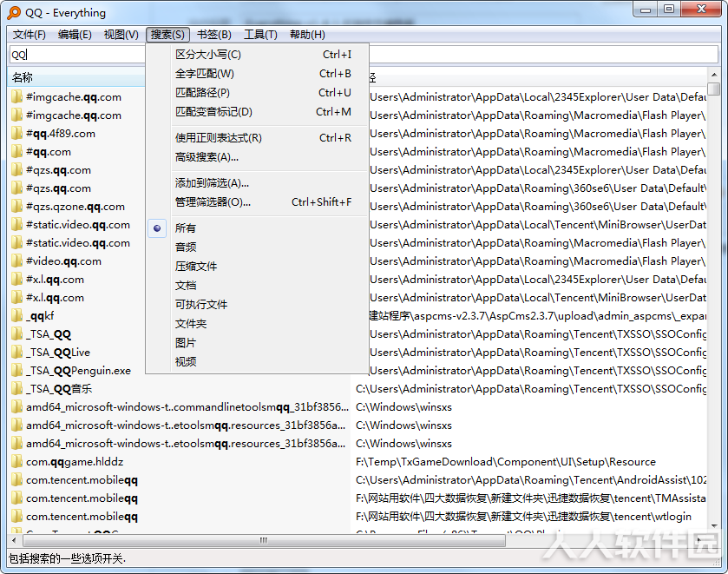This screenshot has height=574, width=728.
Task: Select the _TSA_QQLive entry
Action: tap(58, 353)
